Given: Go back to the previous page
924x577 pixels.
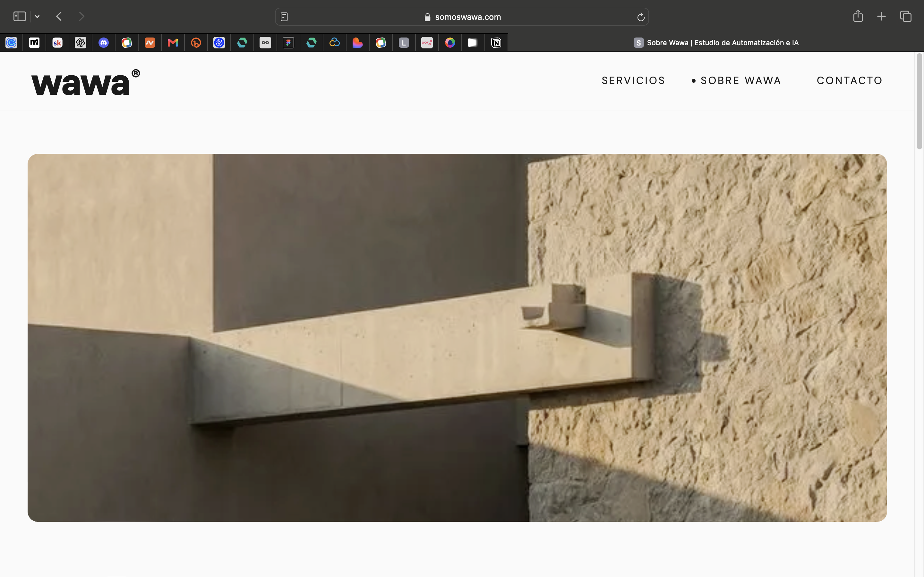Looking at the screenshot, I should tap(59, 16).
